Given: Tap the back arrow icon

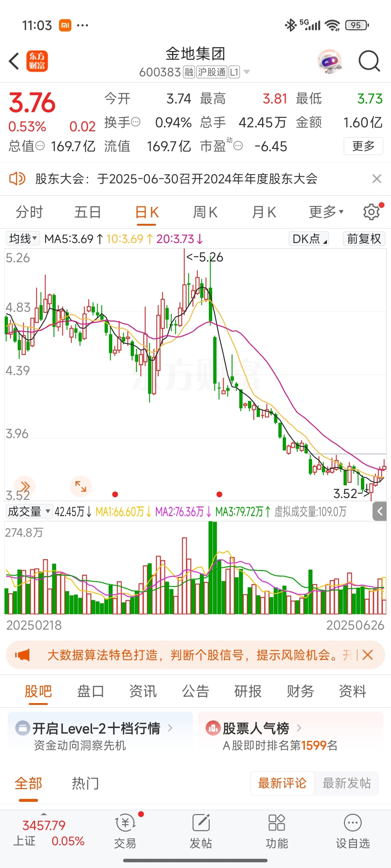Looking at the screenshot, I should (14, 61).
